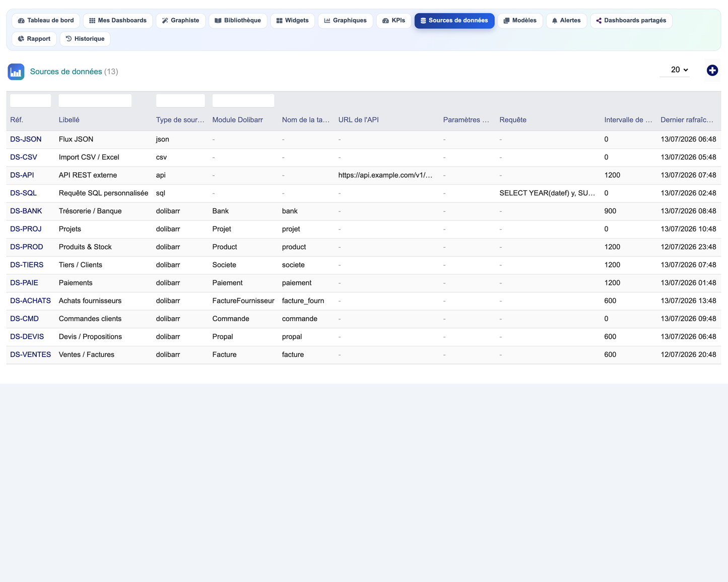
Task: Switch to Bibliothèque tab
Action: point(238,21)
